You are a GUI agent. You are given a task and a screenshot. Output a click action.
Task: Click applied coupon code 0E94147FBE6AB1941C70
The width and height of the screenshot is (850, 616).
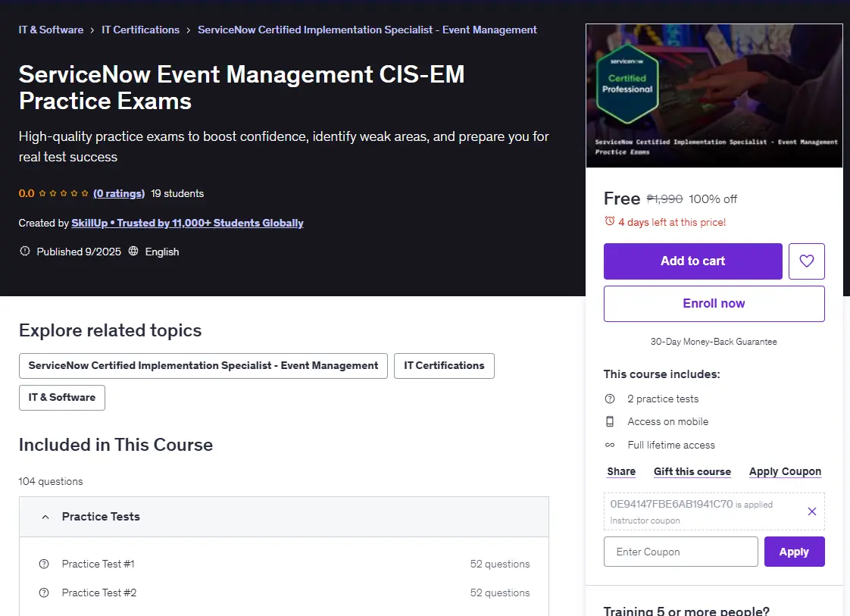(671, 504)
